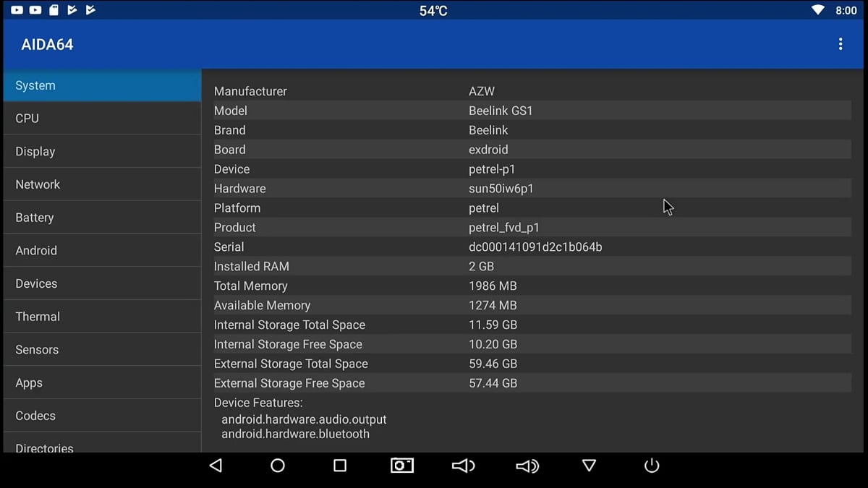This screenshot has height=488, width=868.
Task: Tap the Android home circle button
Action: pos(278,466)
